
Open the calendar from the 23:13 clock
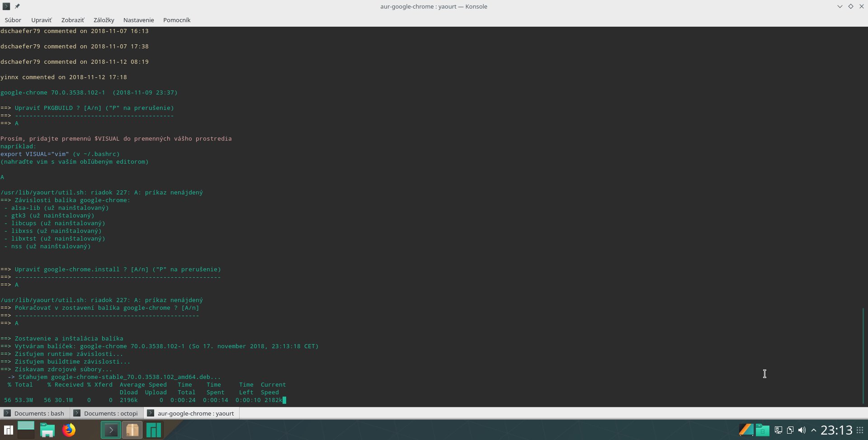tap(836, 430)
